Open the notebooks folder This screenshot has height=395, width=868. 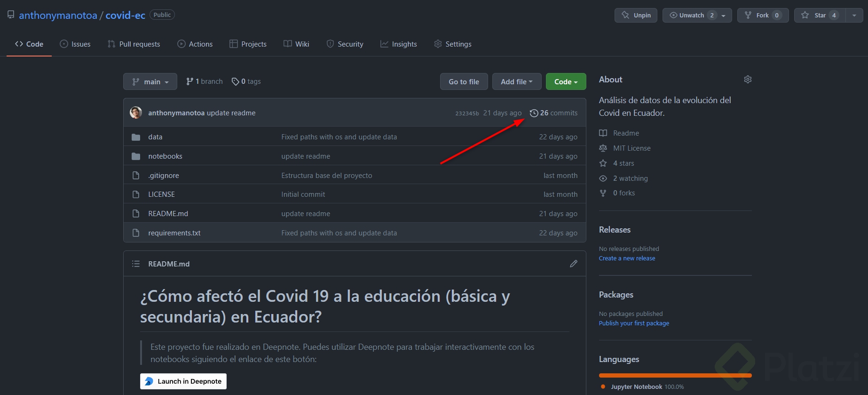click(x=165, y=156)
